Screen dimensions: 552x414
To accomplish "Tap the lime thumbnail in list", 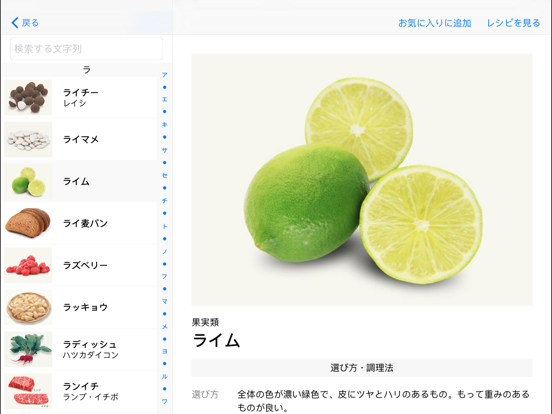I will coord(28,181).
